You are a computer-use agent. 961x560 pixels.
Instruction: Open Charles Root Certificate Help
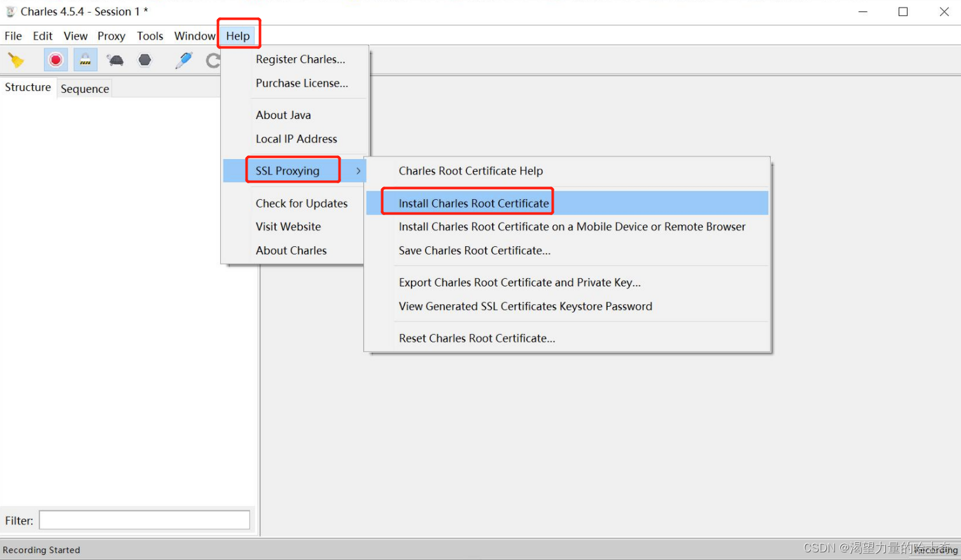click(471, 171)
